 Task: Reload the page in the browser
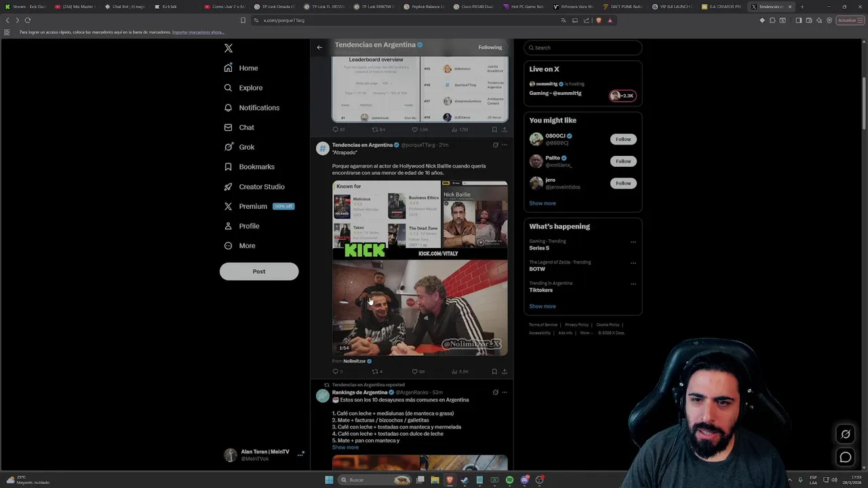[x=28, y=20]
